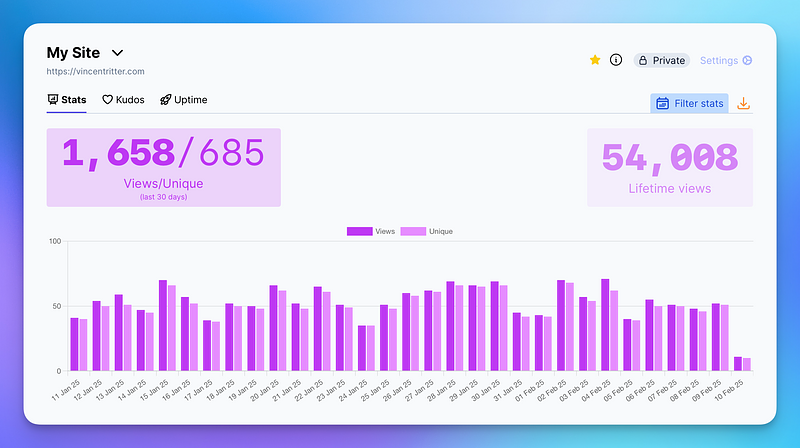The height and width of the screenshot is (448, 800).
Task: Click the Views/Unique label
Action: pos(163,184)
